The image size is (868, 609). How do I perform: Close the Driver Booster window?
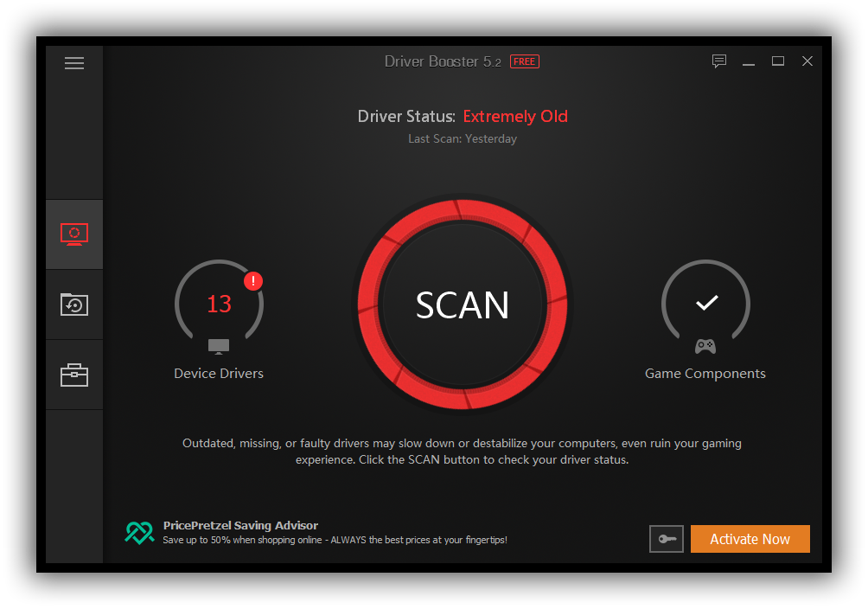[807, 61]
